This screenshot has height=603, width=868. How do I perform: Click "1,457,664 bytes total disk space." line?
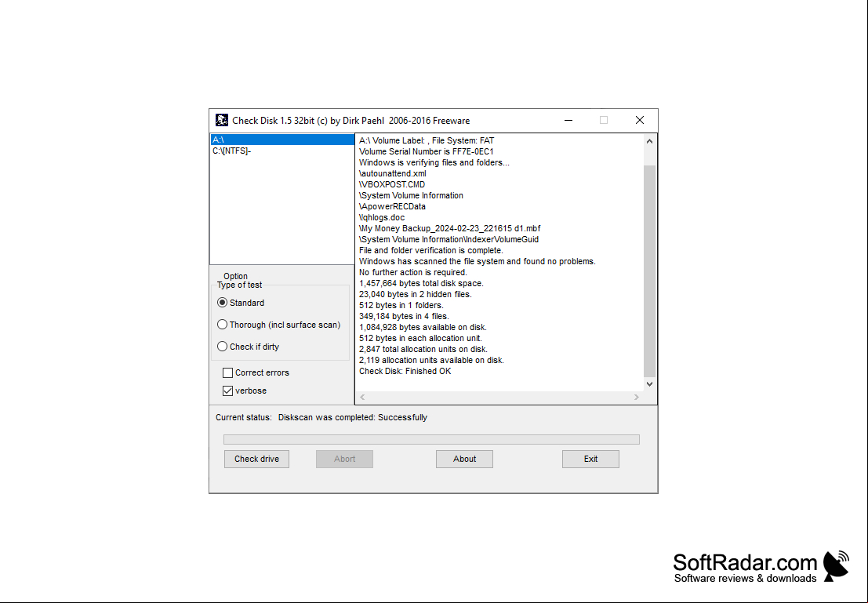click(x=421, y=284)
